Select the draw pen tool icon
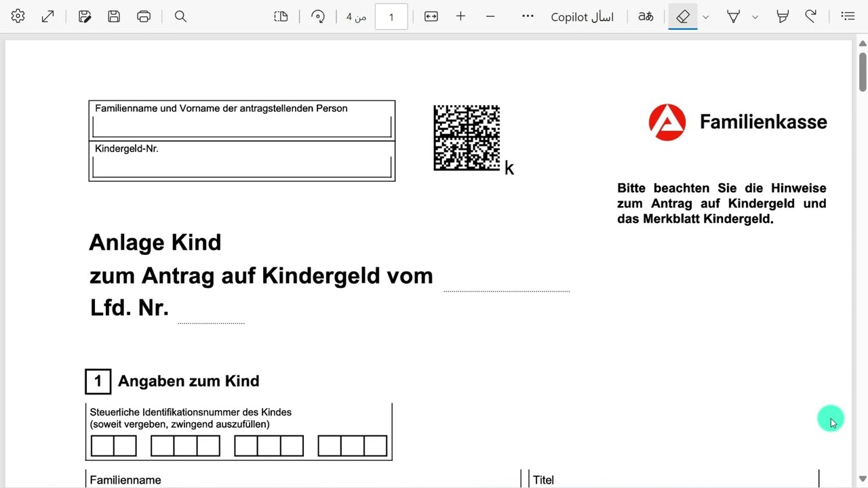 point(783,16)
